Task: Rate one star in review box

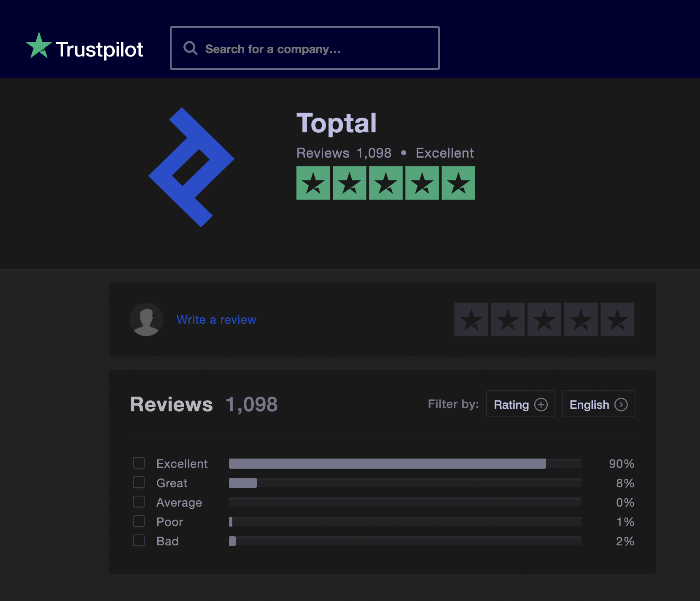Action: pos(471,319)
